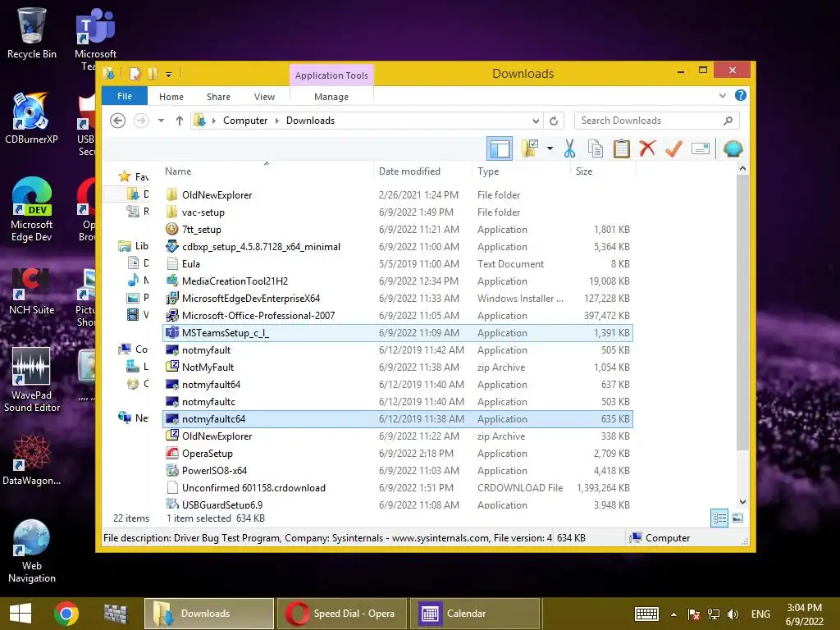Open WavePad Sound Editor desktop shortcut

coord(32,380)
